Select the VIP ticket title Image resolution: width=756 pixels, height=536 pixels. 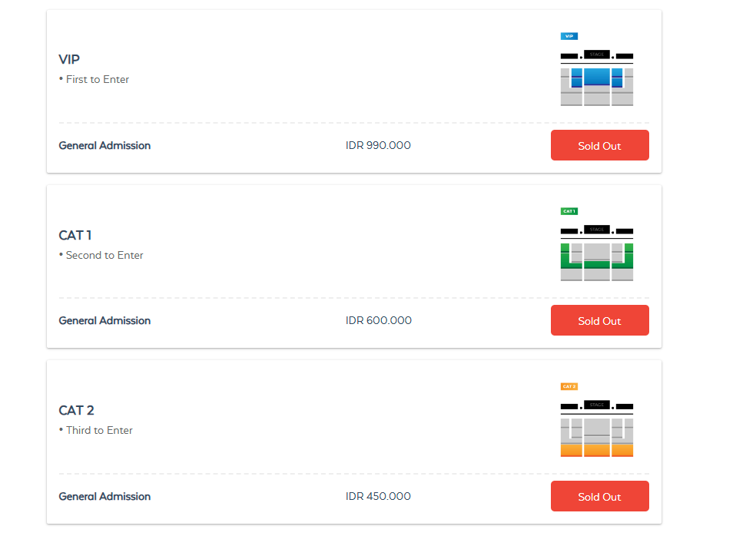69,59
